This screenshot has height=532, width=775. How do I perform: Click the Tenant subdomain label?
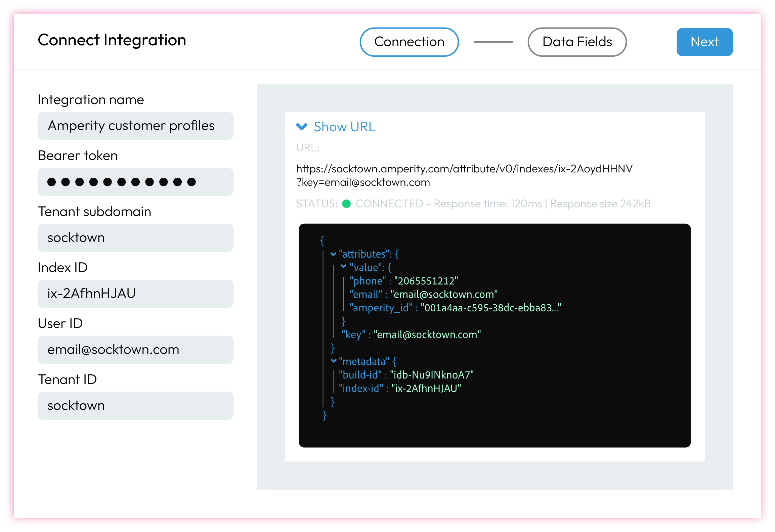click(94, 212)
